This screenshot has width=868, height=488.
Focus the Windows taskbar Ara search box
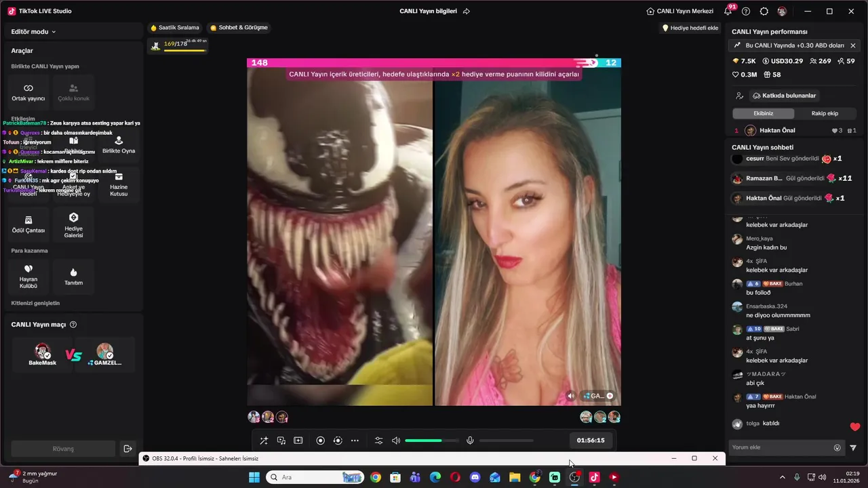point(315,477)
